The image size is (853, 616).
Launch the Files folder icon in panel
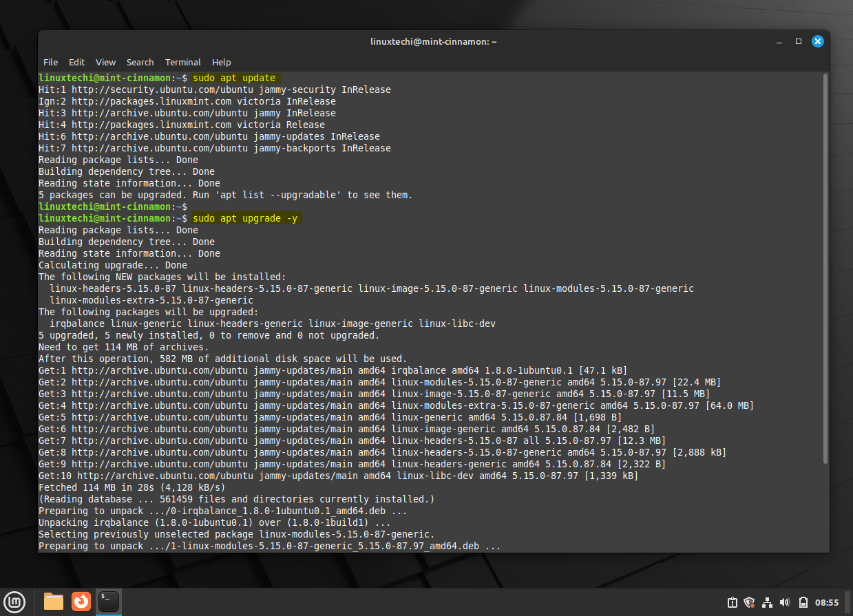tap(54, 602)
